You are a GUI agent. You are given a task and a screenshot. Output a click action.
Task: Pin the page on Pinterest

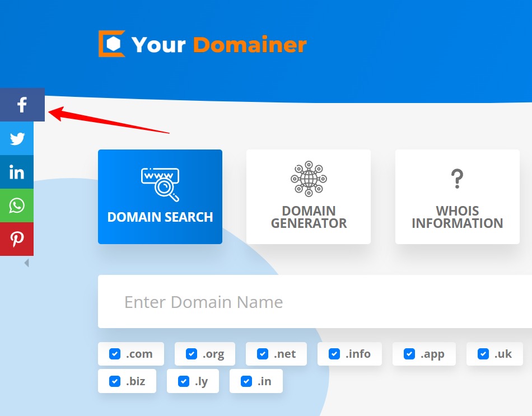pyautogui.click(x=17, y=239)
